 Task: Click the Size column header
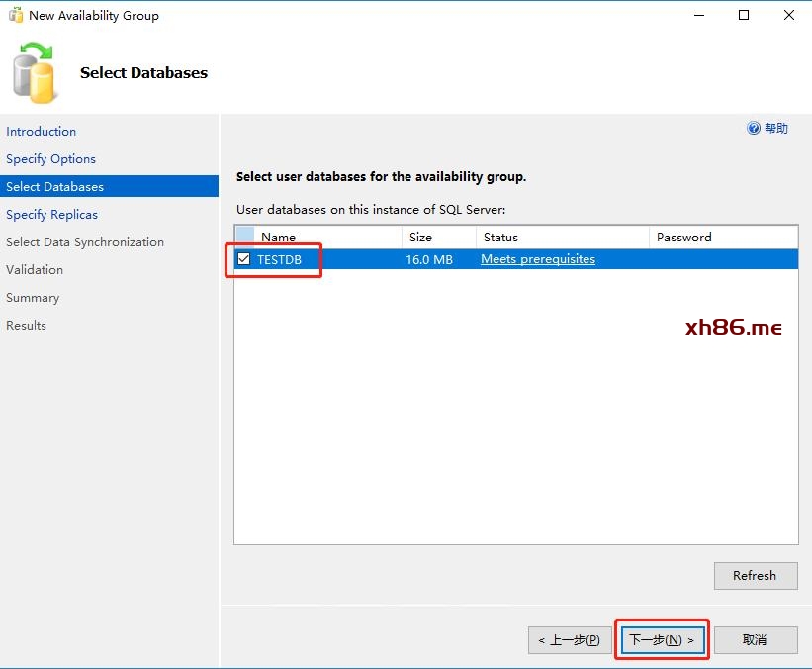click(438, 237)
